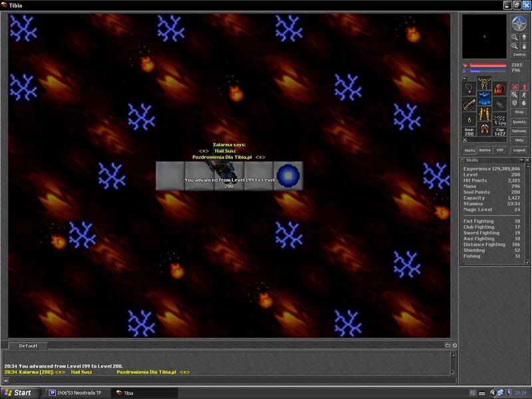Open the Quests log
Viewport: 532px width, 399px height.
519,122
